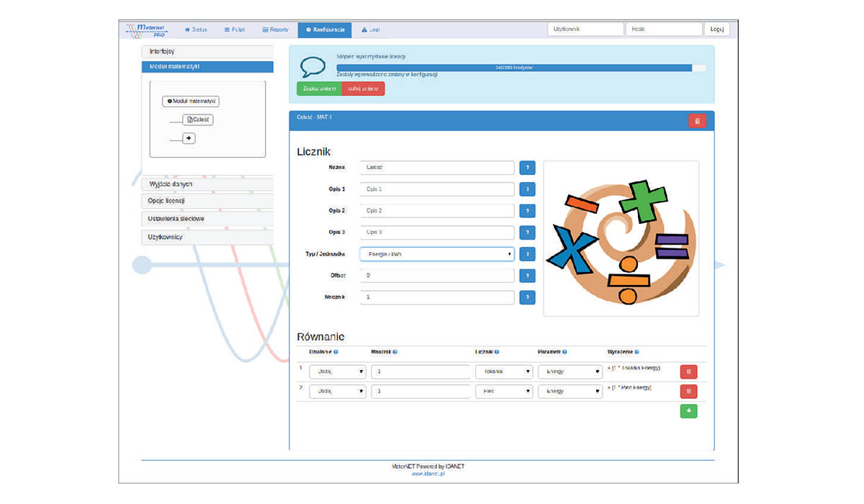The width and height of the screenshot is (864, 504).
Task: Expand the Wyjście danych sidebar section
Action: [207, 184]
